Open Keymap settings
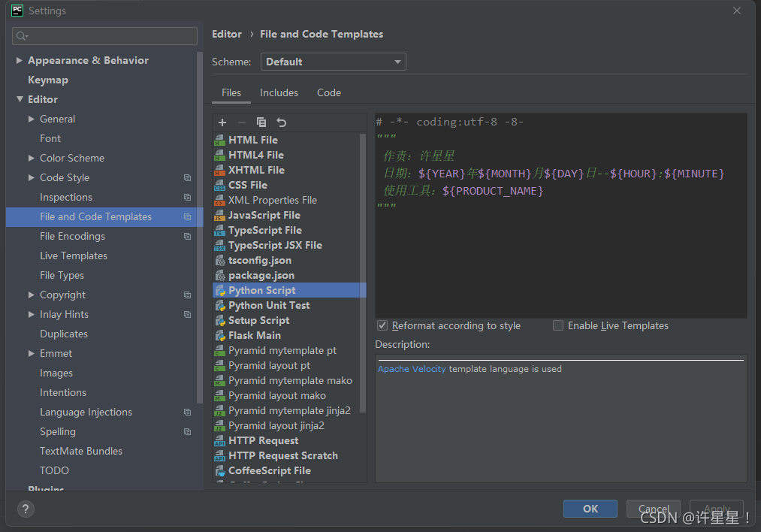Screen dimensions: 761x532 [x=48, y=80]
